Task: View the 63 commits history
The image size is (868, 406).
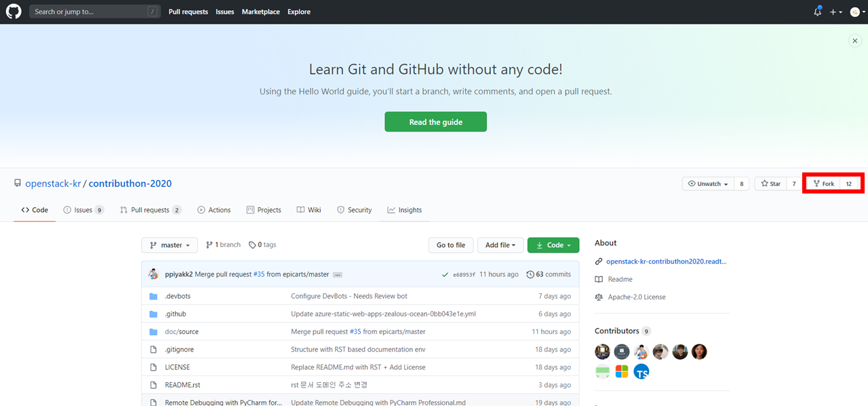Action: pos(549,274)
